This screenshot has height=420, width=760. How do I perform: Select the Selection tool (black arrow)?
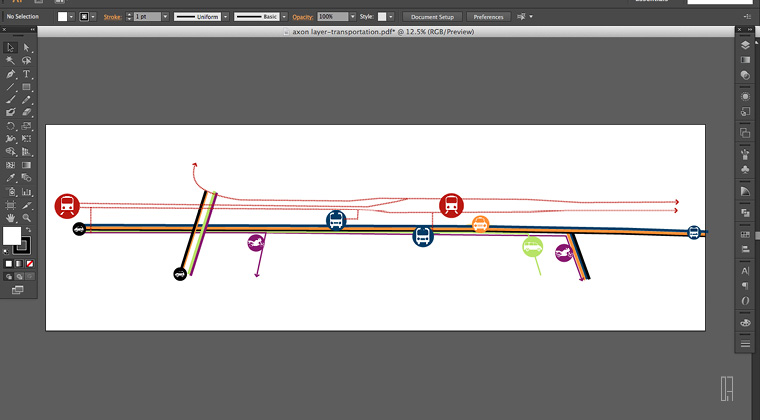point(10,47)
